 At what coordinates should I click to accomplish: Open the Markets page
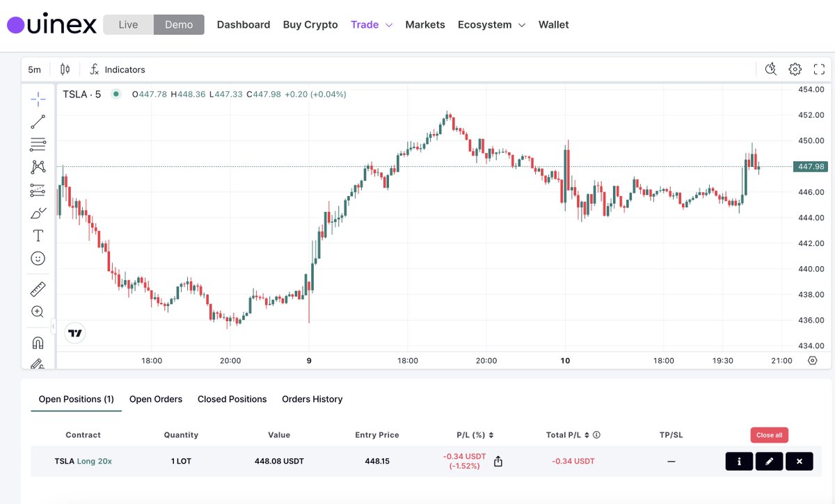(425, 24)
